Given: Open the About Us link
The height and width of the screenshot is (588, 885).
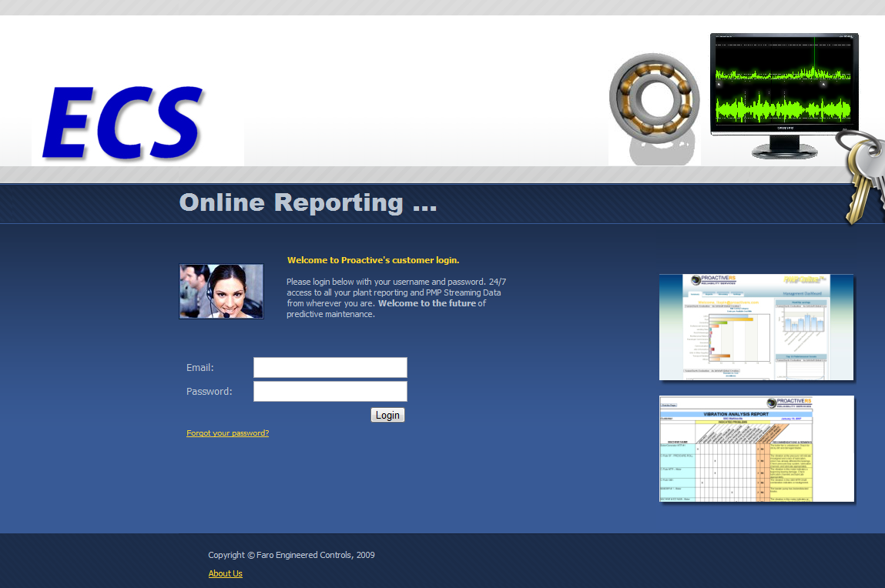Looking at the screenshot, I should (225, 573).
